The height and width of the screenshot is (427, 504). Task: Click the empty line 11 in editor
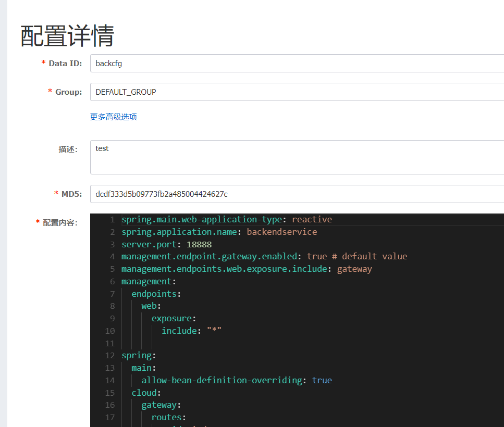pyautogui.click(x=261, y=343)
